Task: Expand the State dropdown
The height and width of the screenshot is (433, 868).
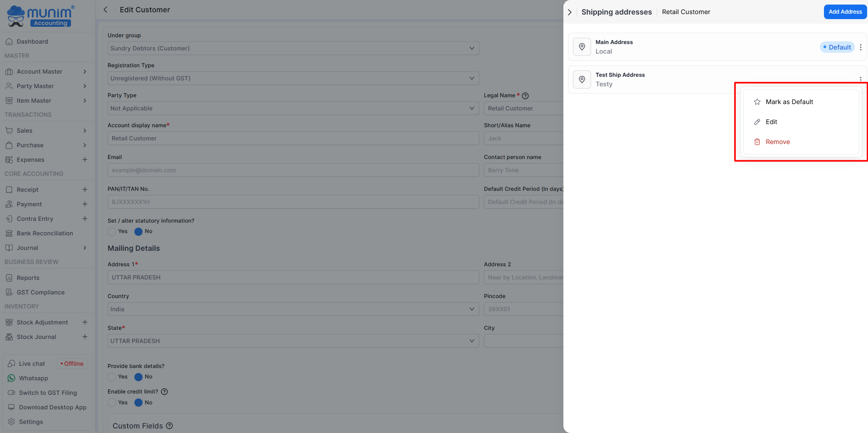Action: pos(293,341)
